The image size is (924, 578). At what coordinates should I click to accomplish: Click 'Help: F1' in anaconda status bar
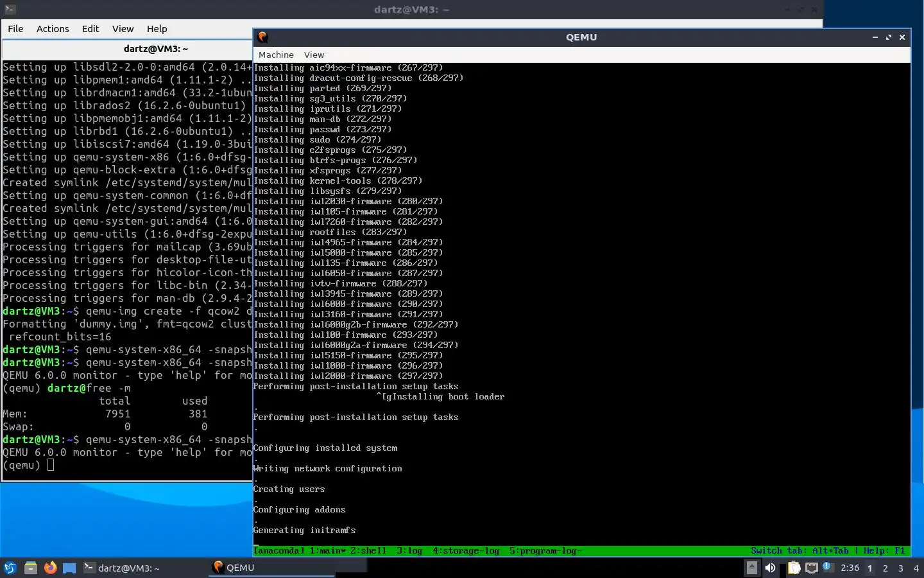coord(884,550)
